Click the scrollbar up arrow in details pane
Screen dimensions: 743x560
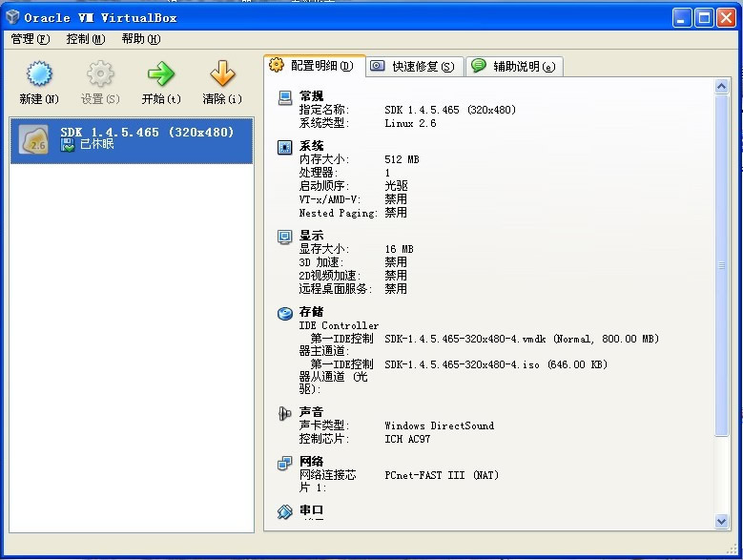tap(721, 87)
